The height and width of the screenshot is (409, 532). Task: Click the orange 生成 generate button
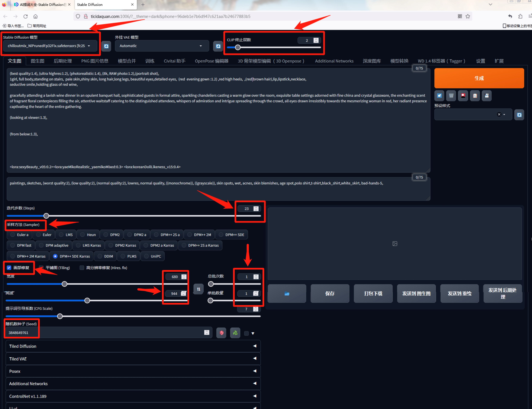click(x=479, y=78)
